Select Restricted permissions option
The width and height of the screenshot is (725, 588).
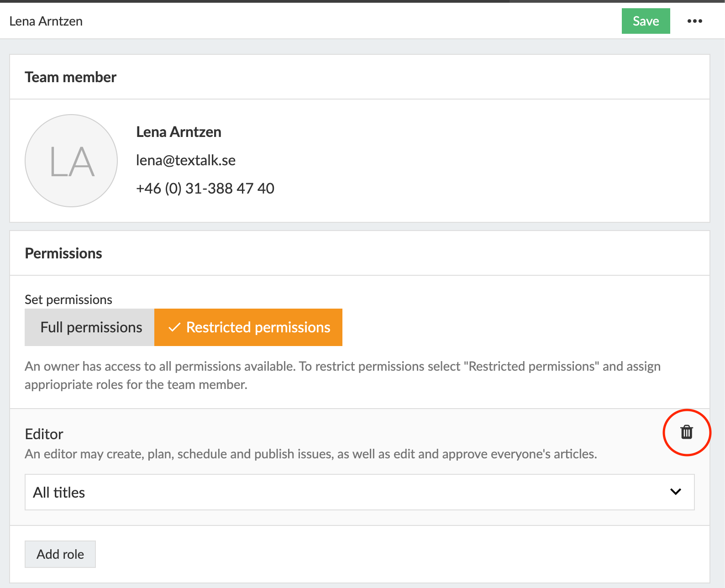258,327
